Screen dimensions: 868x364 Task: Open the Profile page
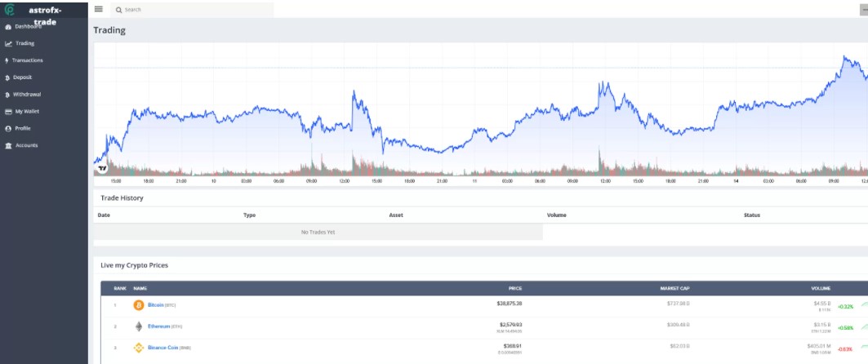click(x=18, y=128)
